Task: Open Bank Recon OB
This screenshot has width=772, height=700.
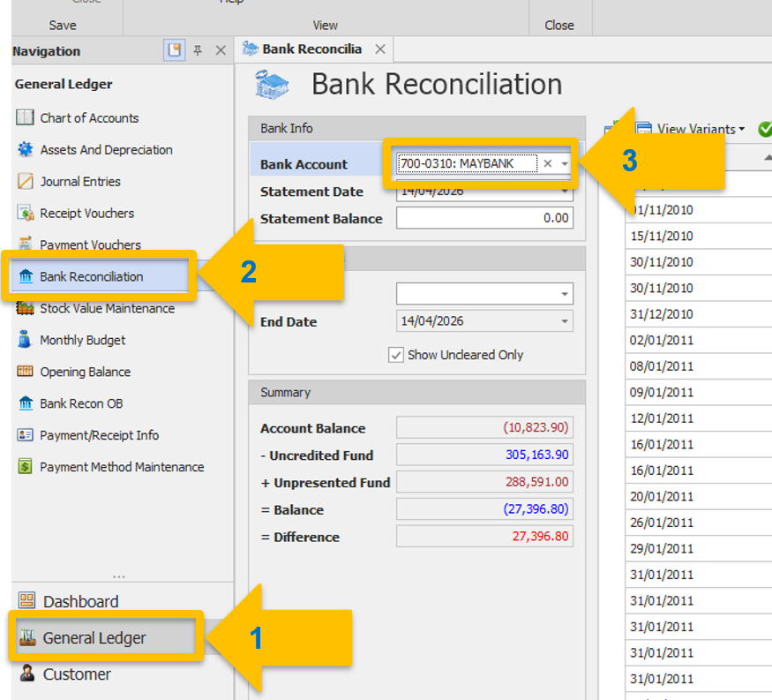Action: coord(81,403)
